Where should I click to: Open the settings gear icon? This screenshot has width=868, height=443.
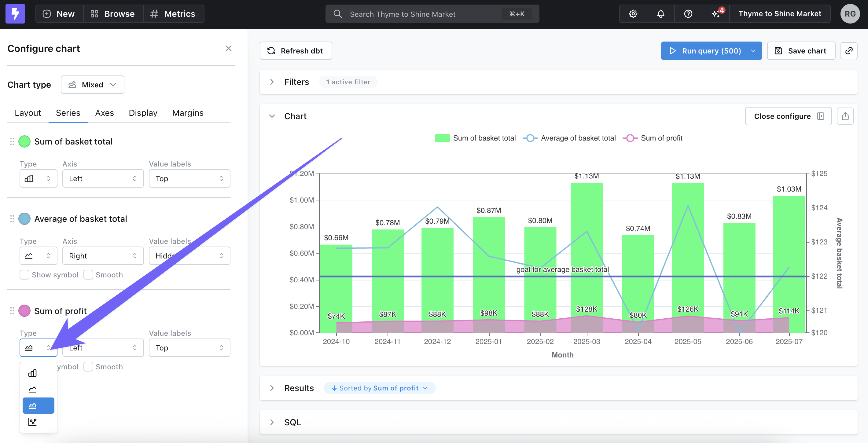click(x=633, y=14)
